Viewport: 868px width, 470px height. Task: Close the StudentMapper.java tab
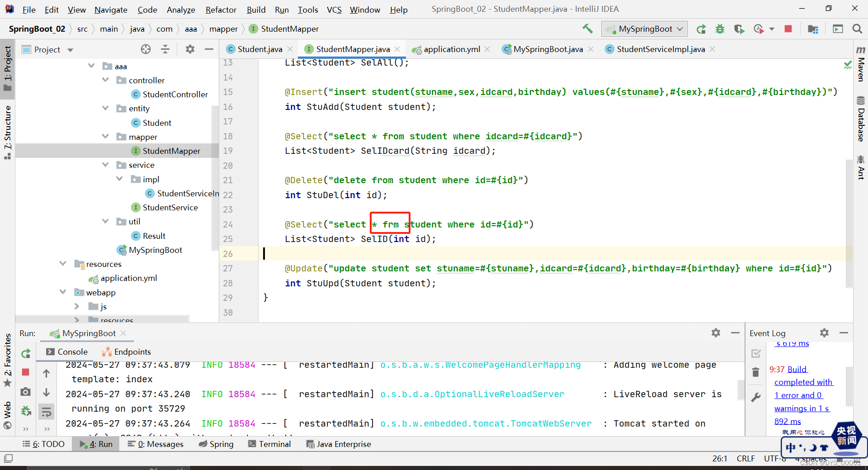click(397, 49)
